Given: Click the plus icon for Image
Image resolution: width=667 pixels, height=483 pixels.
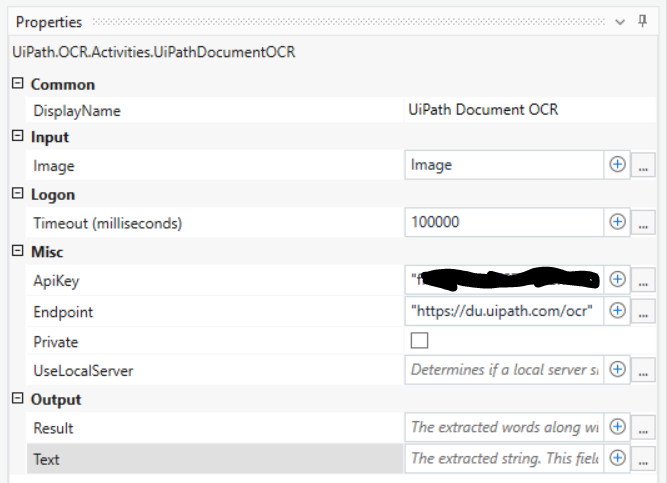Looking at the screenshot, I should (617, 164).
